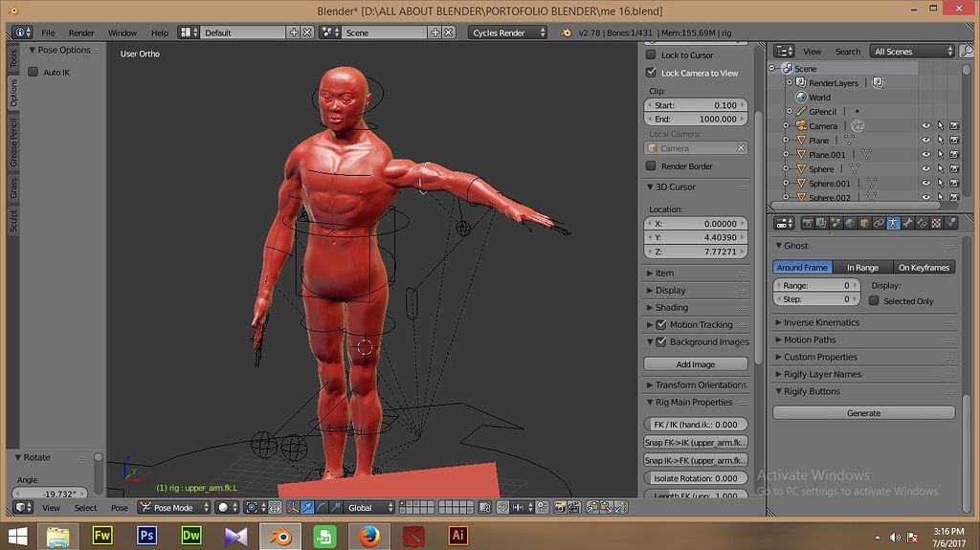Image resolution: width=980 pixels, height=550 pixels.
Task: Open Photoshop from the taskbar
Action: (x=146, y=536)
